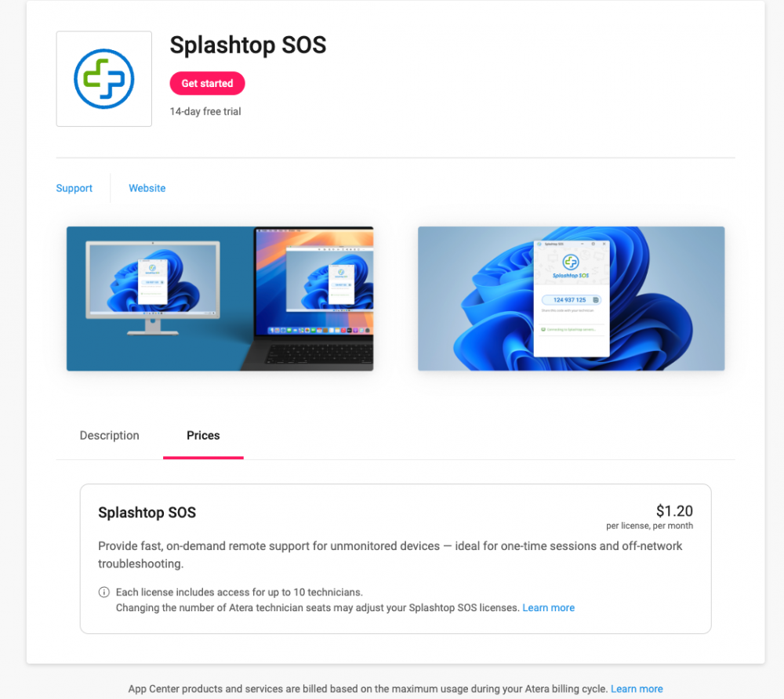The height and width of the screenshot is (699, 784).
Task: Open the Website link
Action: [147, 188]
